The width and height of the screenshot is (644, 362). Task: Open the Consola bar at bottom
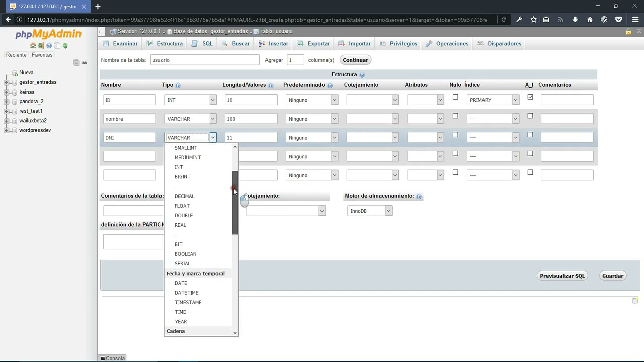112,358
